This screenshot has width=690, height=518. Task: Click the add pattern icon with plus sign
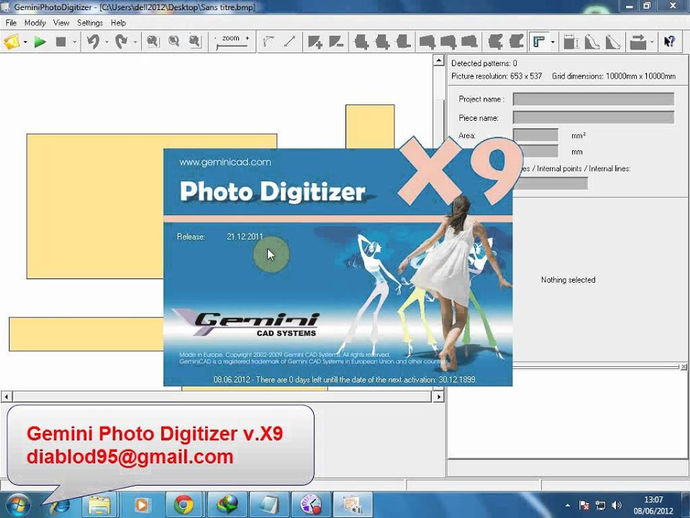(x=315, y=42)
